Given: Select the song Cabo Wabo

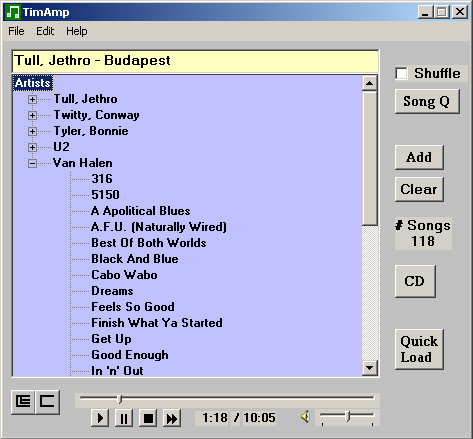Looking at the screenshot, I should point(124,275).
